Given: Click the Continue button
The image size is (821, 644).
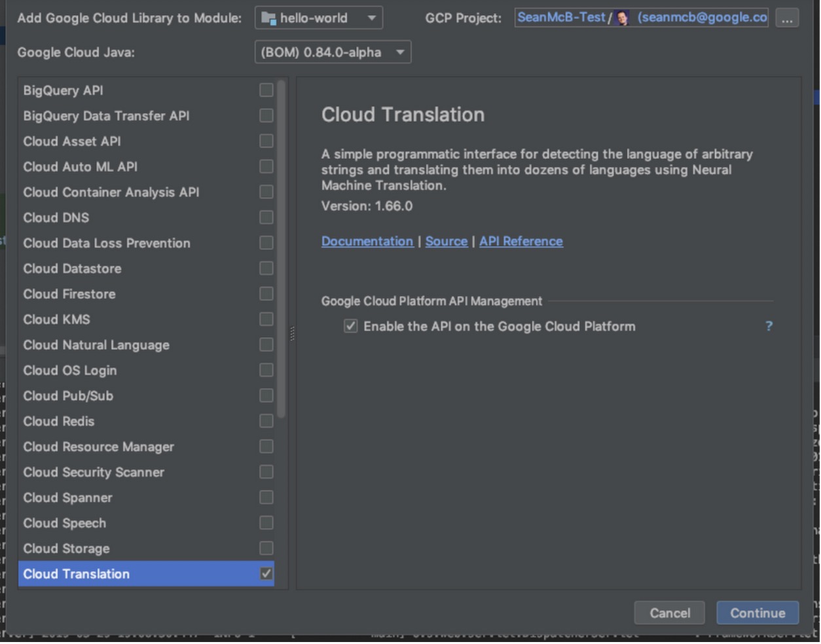Looking at the screenshot, I should pos(757,613).
